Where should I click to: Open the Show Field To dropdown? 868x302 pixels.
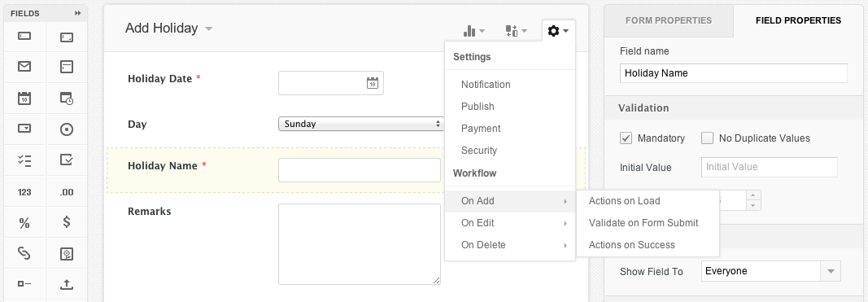point(770,271)
